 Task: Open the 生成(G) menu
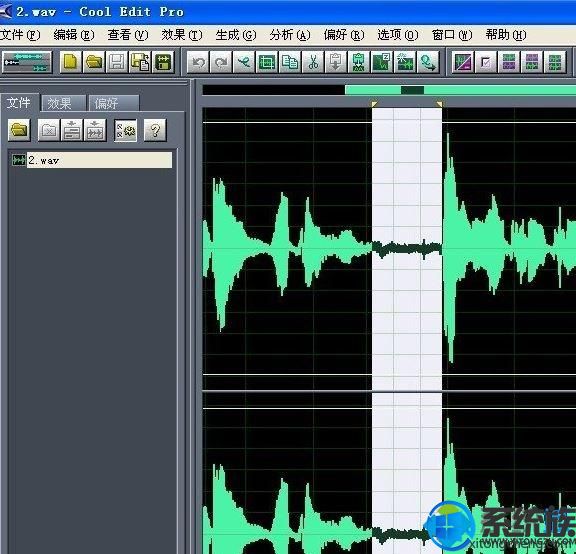(x=236, y=35)
